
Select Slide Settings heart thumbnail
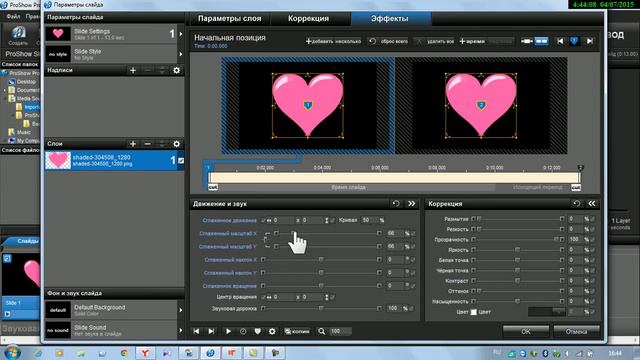(x=58, y=33)
